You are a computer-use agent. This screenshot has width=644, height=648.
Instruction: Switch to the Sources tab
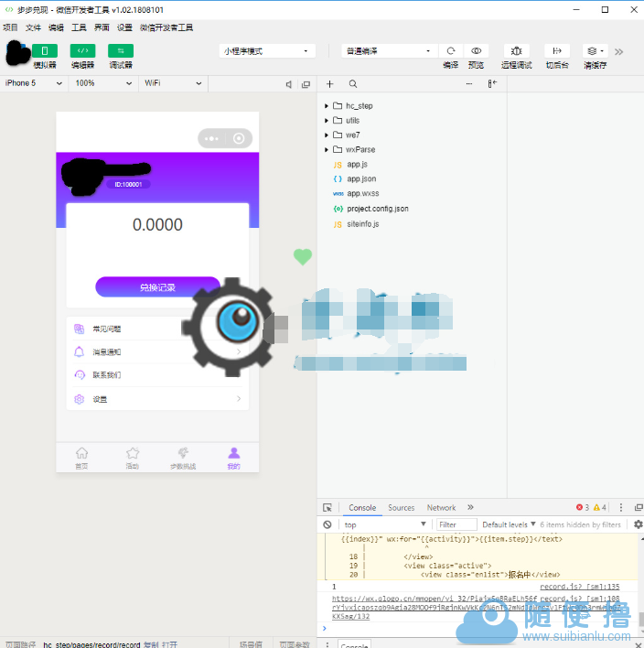401,507
